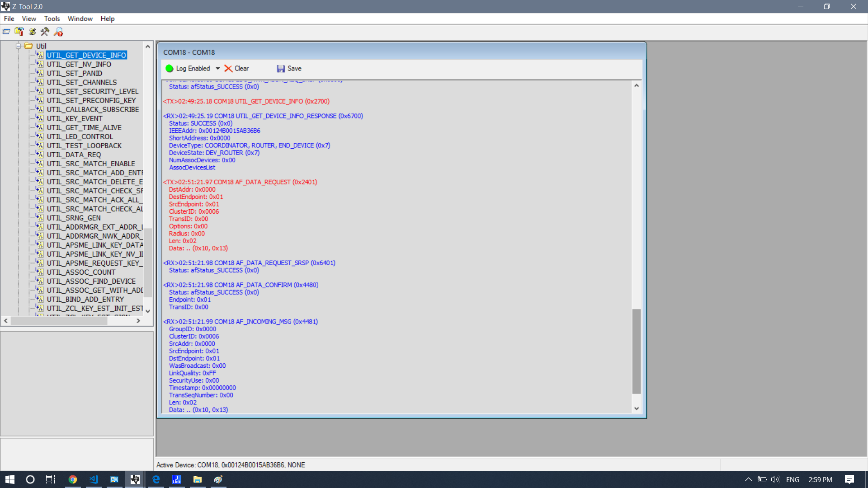The height and width of the screenshot is (488, 868).
Task: Toggle the green Log Enabled indicator
Action: point(170,69)
